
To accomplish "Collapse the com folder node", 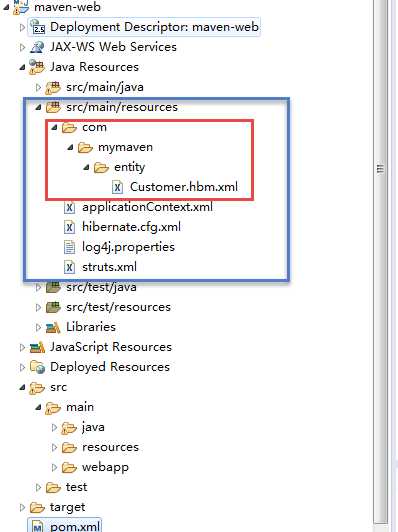I will coord(54,127).
